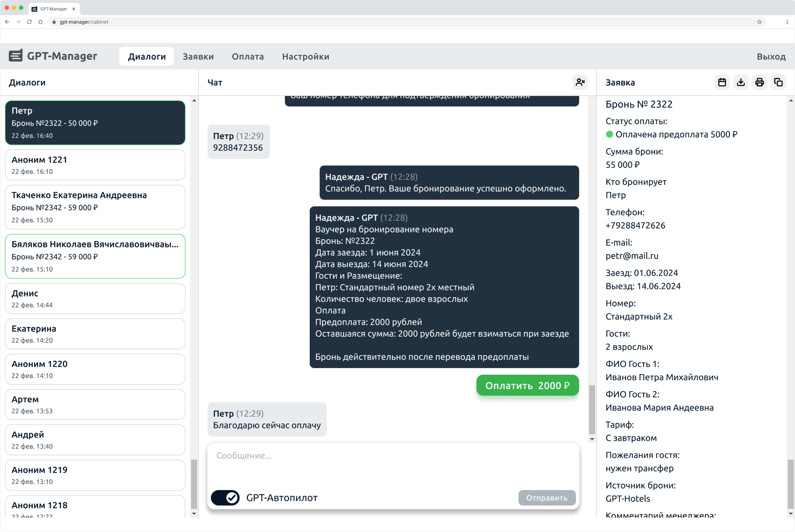795x532 pixels.
Task: Open the Настройки tab
Action: click(305, 57)
